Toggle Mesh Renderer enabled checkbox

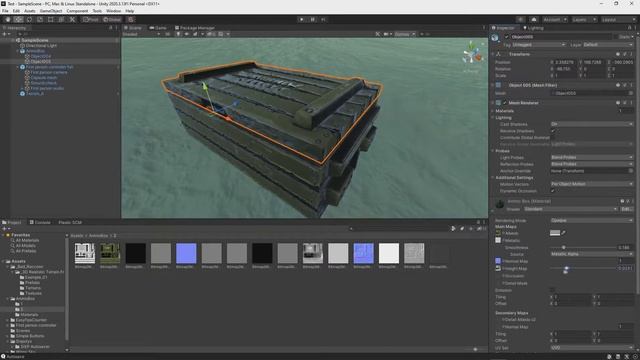point(504,103)
